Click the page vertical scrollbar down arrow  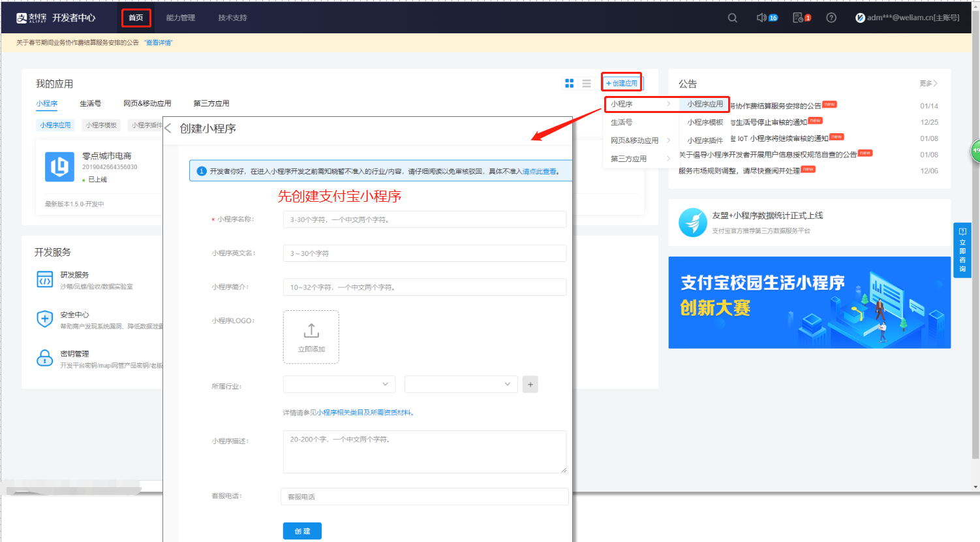coord(975,487)
